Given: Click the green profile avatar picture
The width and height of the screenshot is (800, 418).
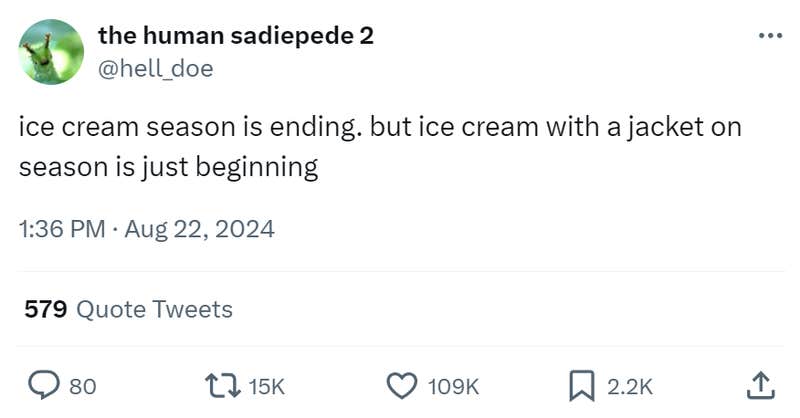Looking at the screenshot, I should 51,52.
